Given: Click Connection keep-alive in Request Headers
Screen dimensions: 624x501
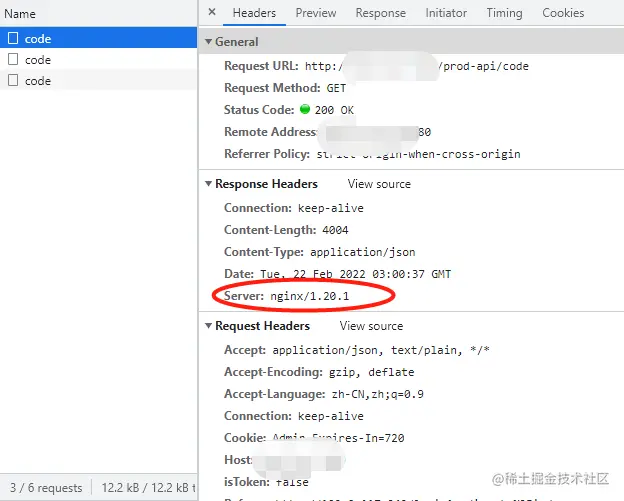Looking at the screenshot, I should [x=294, y=416].
